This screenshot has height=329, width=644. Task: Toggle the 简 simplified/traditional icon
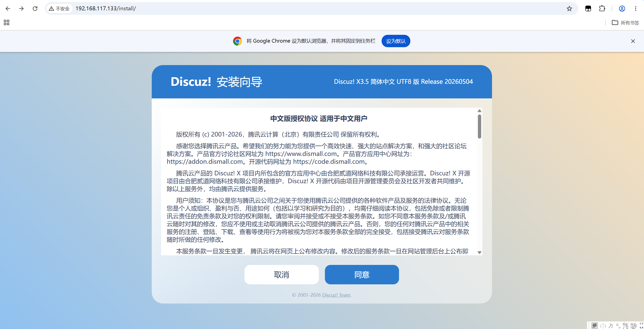pyautogui.click(x=626, y=325)
